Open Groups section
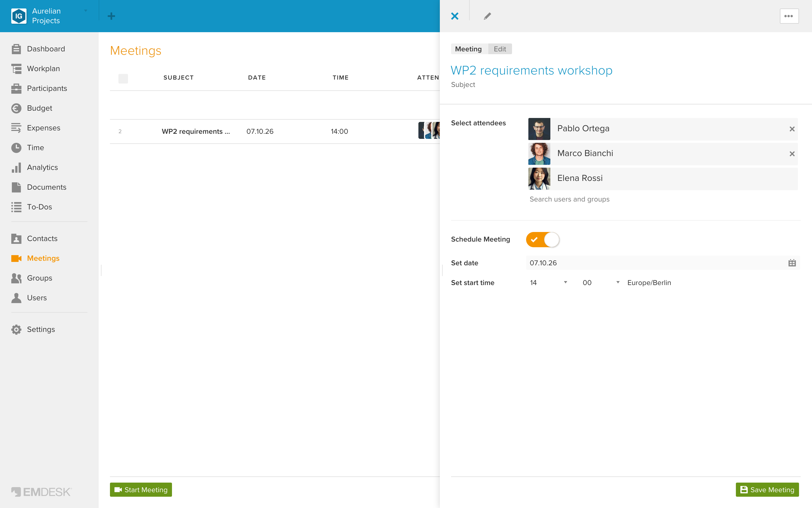Screen dimensions: 812x508 pyautogui.click(x=32, y=278)
